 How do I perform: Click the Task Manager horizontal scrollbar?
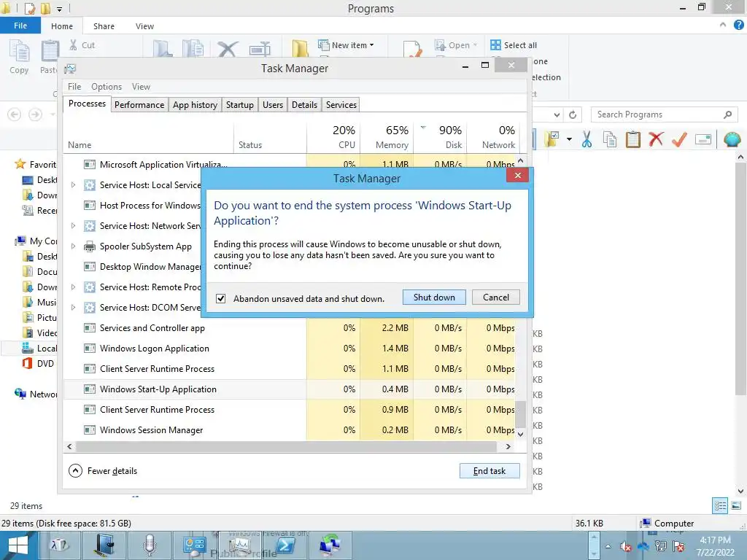coord(286,447)
